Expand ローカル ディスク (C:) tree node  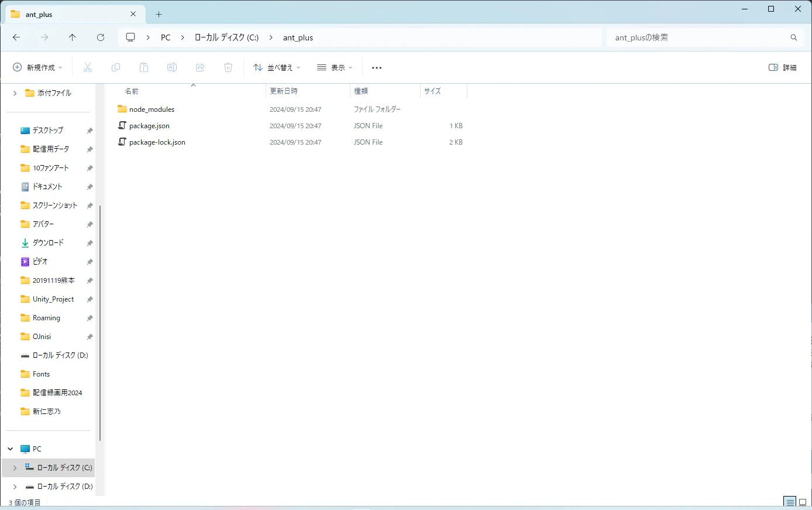click(15, 468)
